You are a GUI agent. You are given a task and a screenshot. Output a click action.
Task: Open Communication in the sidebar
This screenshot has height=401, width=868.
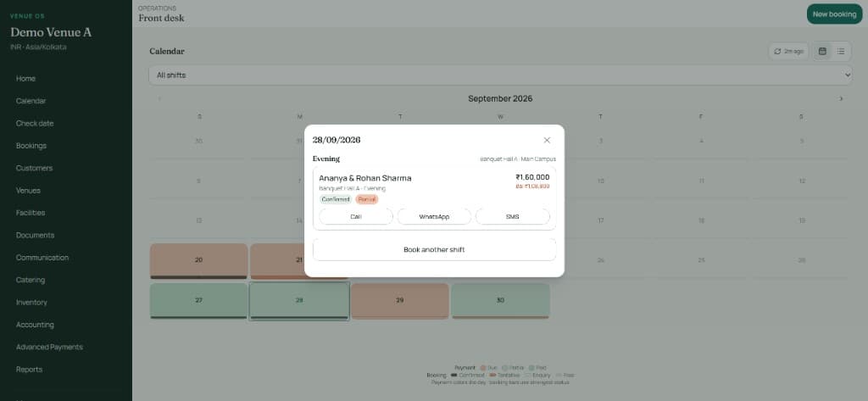tap(42, 258)
